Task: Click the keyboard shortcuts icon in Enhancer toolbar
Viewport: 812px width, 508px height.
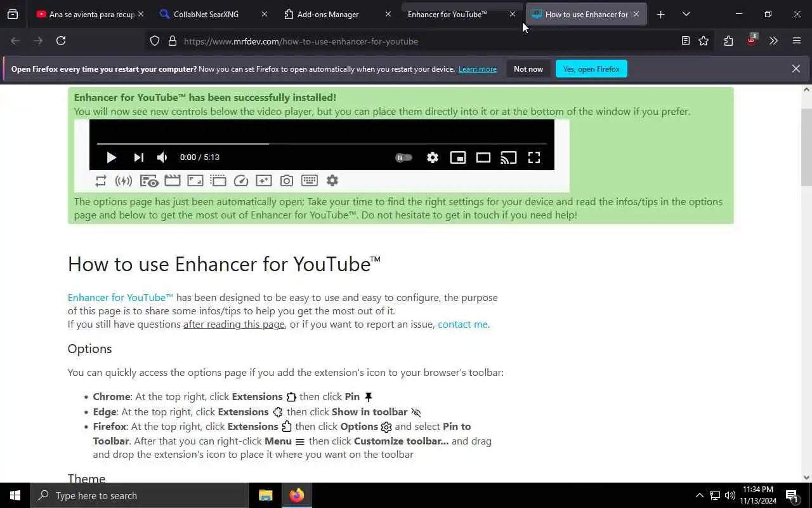Action: (310, 181)
